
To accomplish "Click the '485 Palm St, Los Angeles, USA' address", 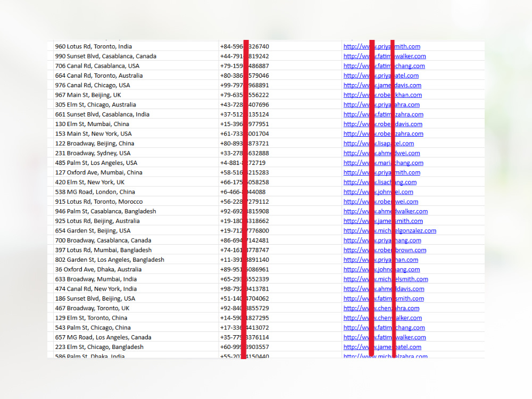I will (96, 163).
